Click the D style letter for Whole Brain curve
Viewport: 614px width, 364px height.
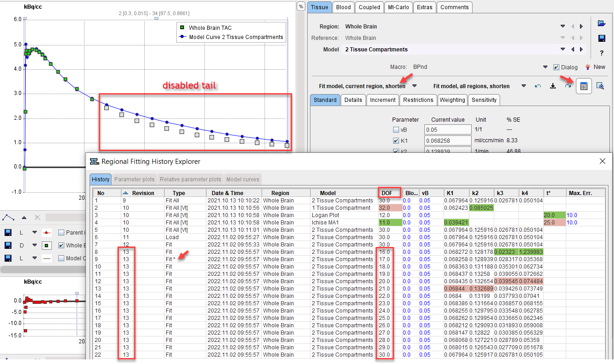click(21, 246)
